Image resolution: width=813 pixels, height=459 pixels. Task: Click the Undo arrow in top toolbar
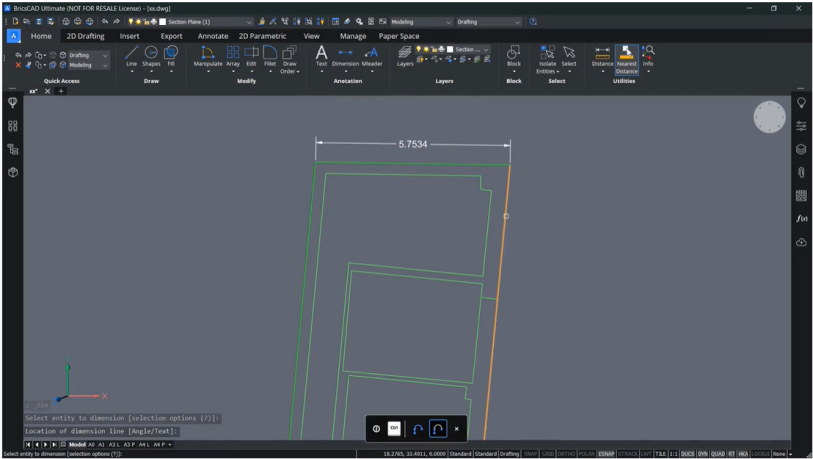point(105,22)
